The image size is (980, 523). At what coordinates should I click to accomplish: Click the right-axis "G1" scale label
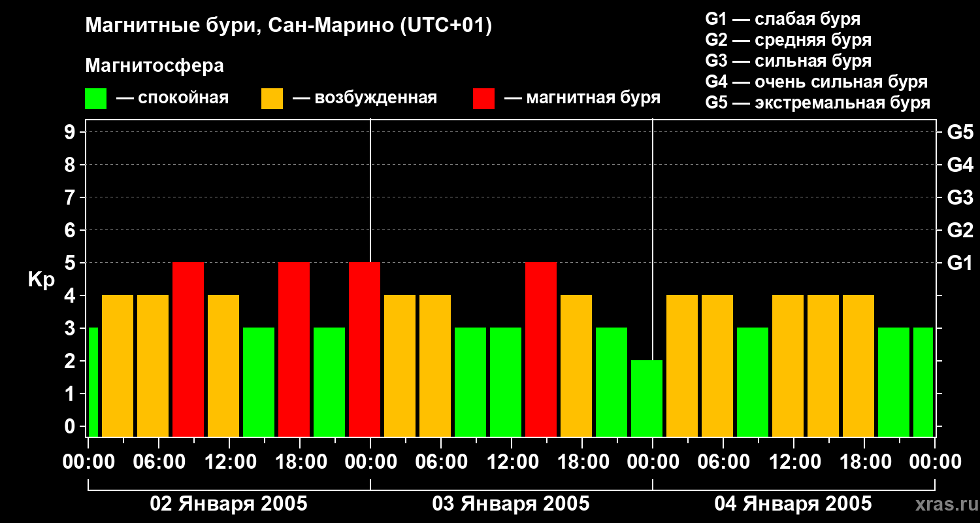(960, 263)
